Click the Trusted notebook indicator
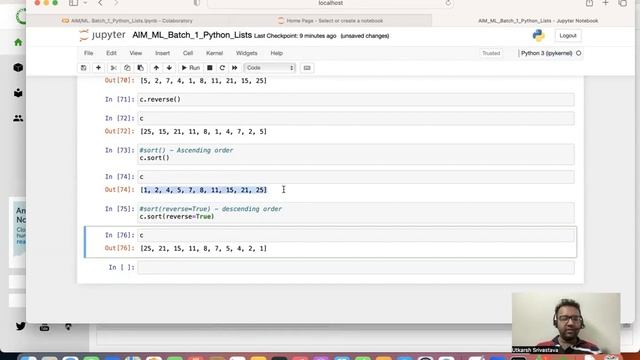The image size is (640, 360). (491, 53)
